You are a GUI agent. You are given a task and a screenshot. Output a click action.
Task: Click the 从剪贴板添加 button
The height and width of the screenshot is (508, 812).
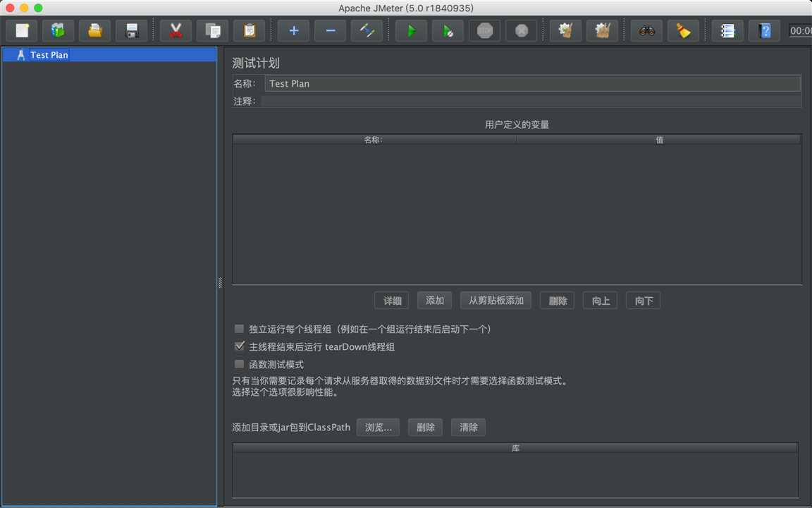[496, 301]
